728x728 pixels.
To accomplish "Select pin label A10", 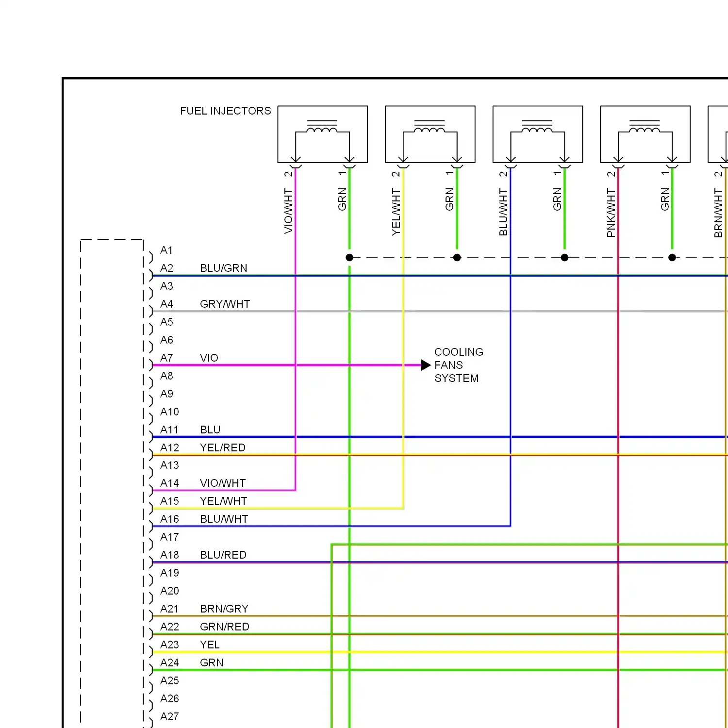I will 169,412.
